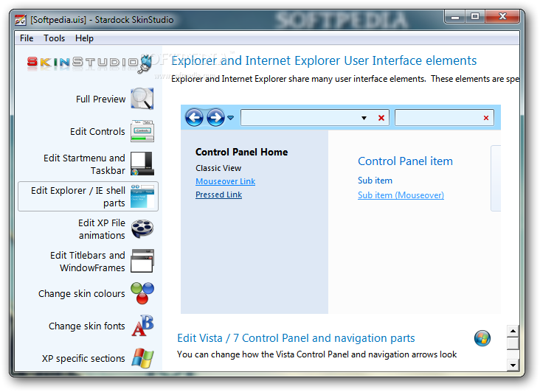Maximize the SkinStudio window
The width and height of the screenshot is (540, 392).
coord(475,16)
